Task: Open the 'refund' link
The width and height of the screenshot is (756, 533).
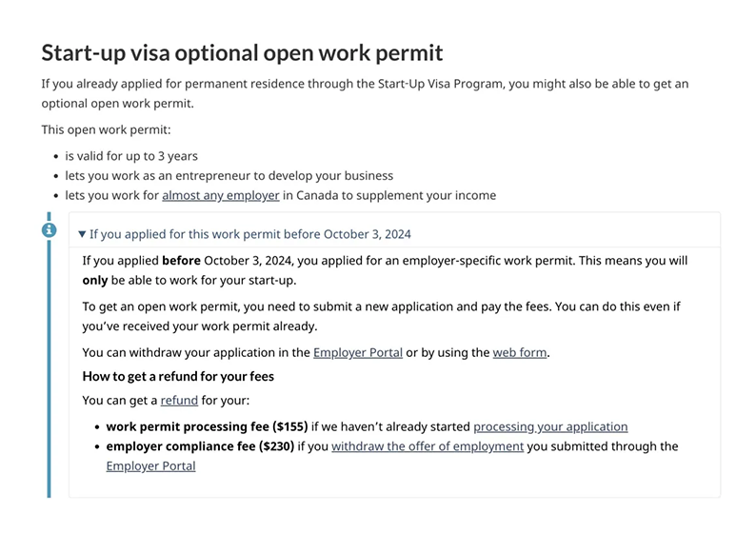Action: click(178, 402)
